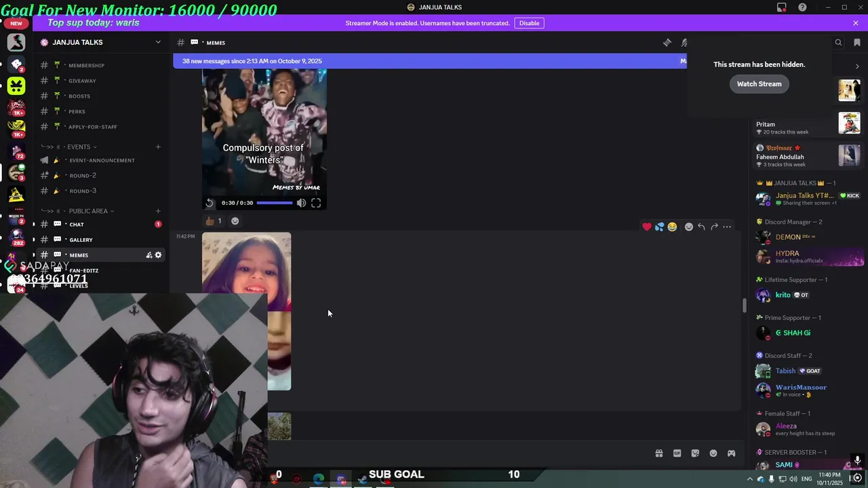Open member HYDRA profile
The image size is (868, 488).
[808, 256]
